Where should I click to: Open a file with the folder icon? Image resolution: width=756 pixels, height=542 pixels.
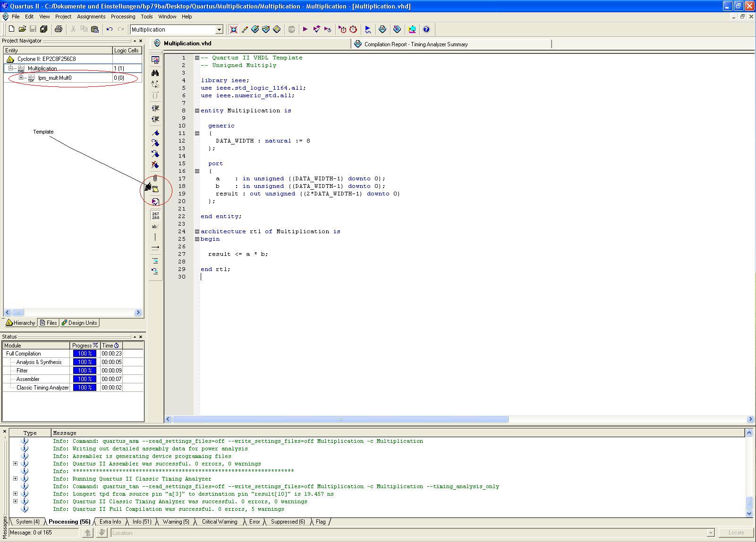[x=22, y=29]
